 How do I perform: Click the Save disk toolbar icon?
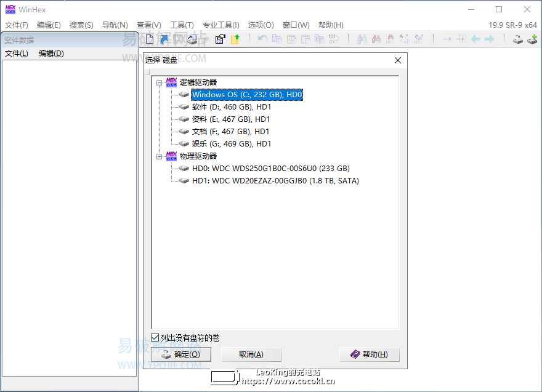pos(193,39)
